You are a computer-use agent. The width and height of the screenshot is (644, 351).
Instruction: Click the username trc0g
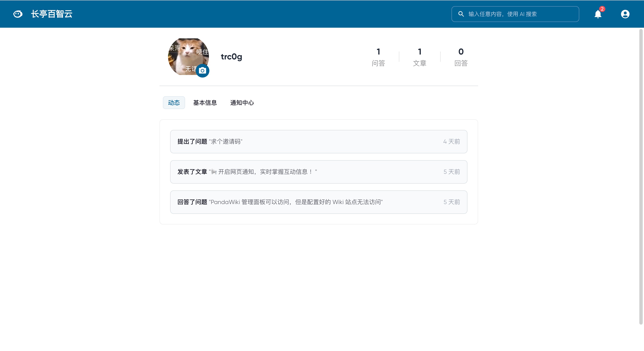pyautogui.click(x=231, y=56)
